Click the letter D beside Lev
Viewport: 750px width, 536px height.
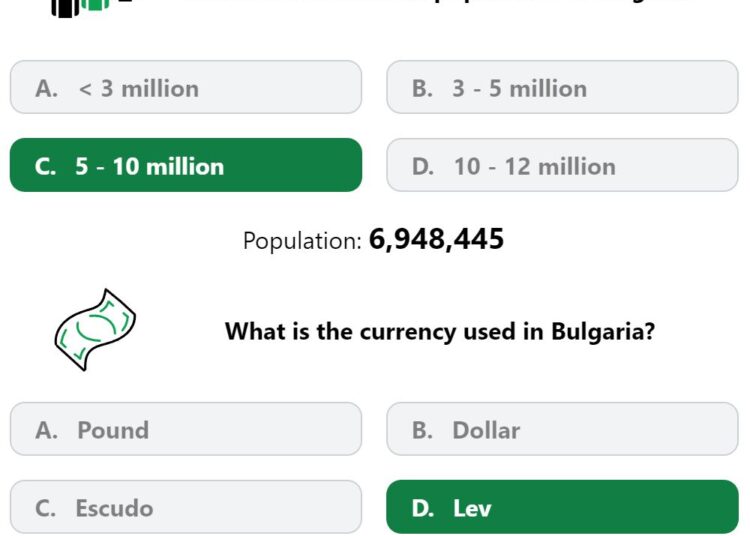click(x=423, y=508)
